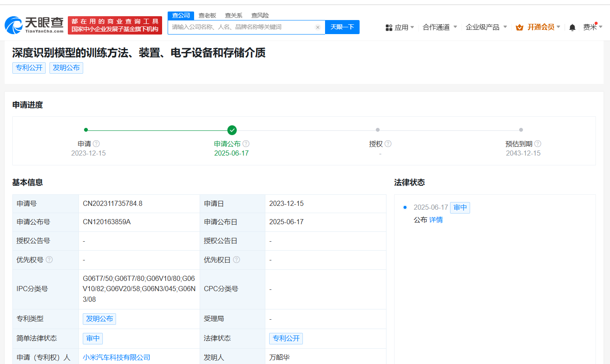610x364 pixels.
Task: View 详情 in the legal status panel
Action: click(436, 220)
